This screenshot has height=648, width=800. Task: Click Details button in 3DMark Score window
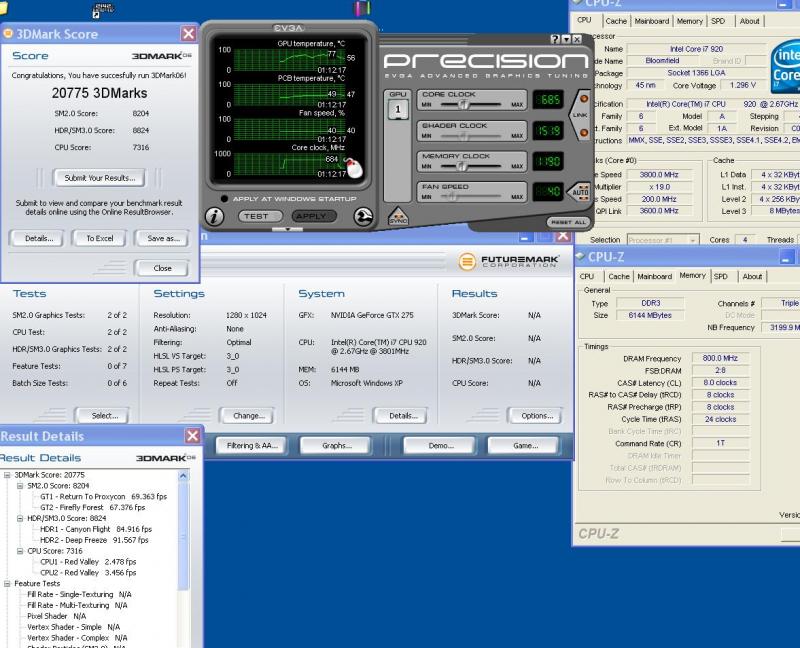(39, 238)
